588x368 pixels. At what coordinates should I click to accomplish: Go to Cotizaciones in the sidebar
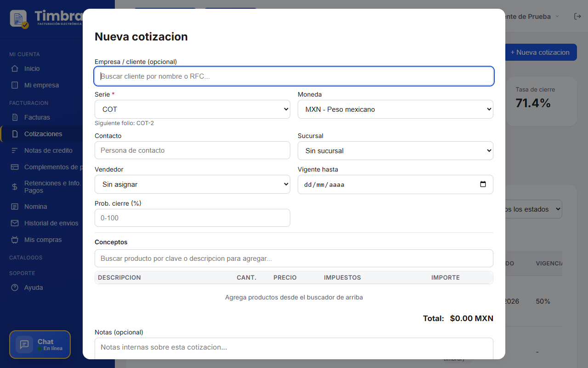[43, 134]
